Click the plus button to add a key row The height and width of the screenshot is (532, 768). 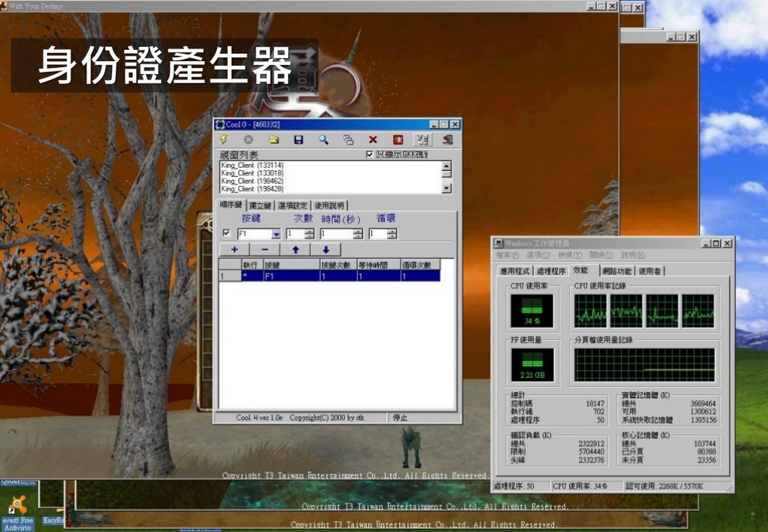[234, 249]
